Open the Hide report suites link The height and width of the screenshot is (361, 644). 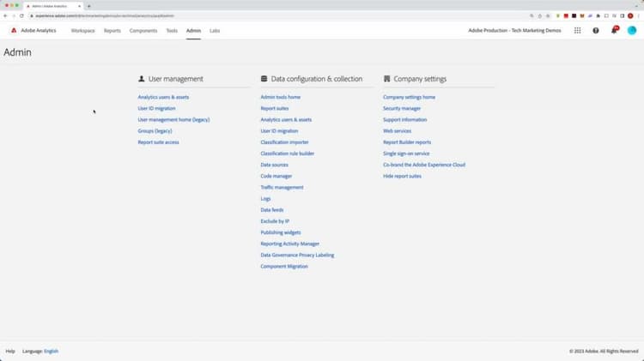tap(402, 176)
